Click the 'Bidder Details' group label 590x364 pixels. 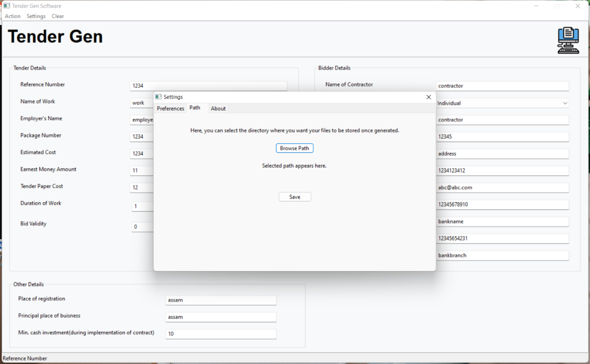pyautogui.click(x=334, y=68)
